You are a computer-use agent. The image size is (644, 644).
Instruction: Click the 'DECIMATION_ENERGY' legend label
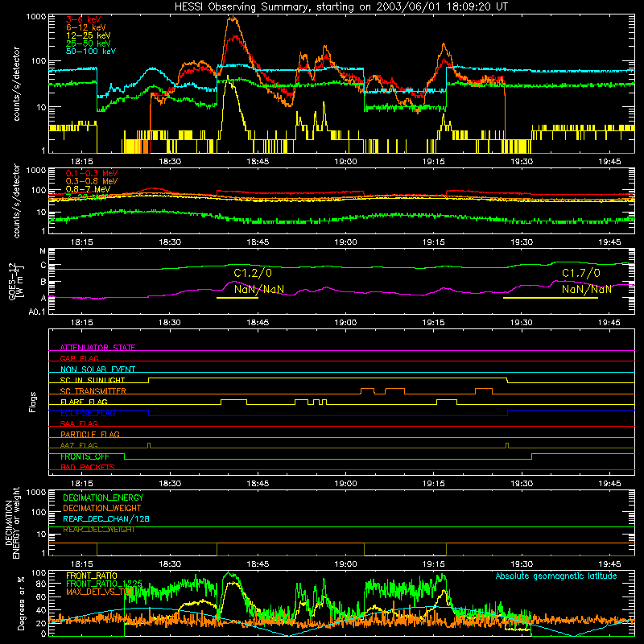point(103,497)
